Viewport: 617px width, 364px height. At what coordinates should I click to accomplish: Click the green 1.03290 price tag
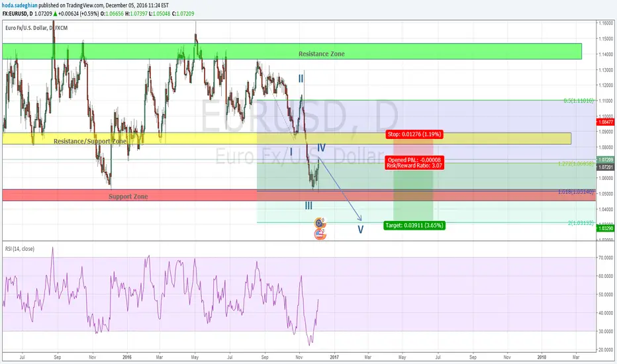click(606, 228)
